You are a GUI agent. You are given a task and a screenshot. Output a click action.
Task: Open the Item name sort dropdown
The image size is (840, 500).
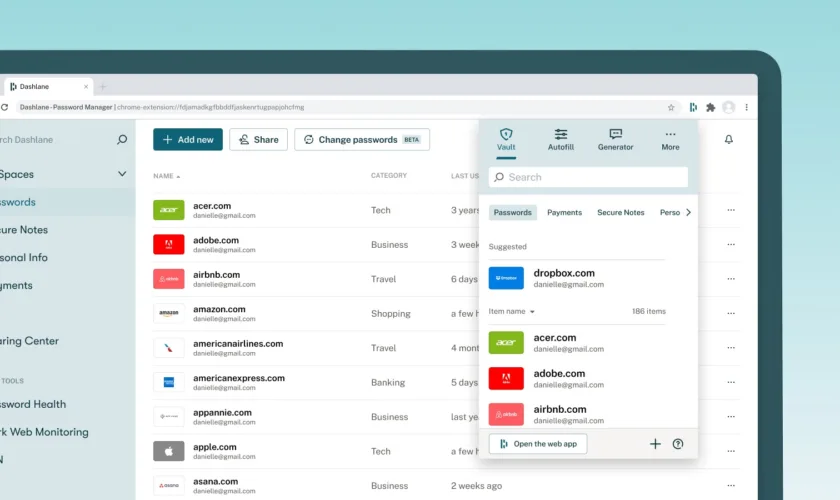(x=511, y=311)
